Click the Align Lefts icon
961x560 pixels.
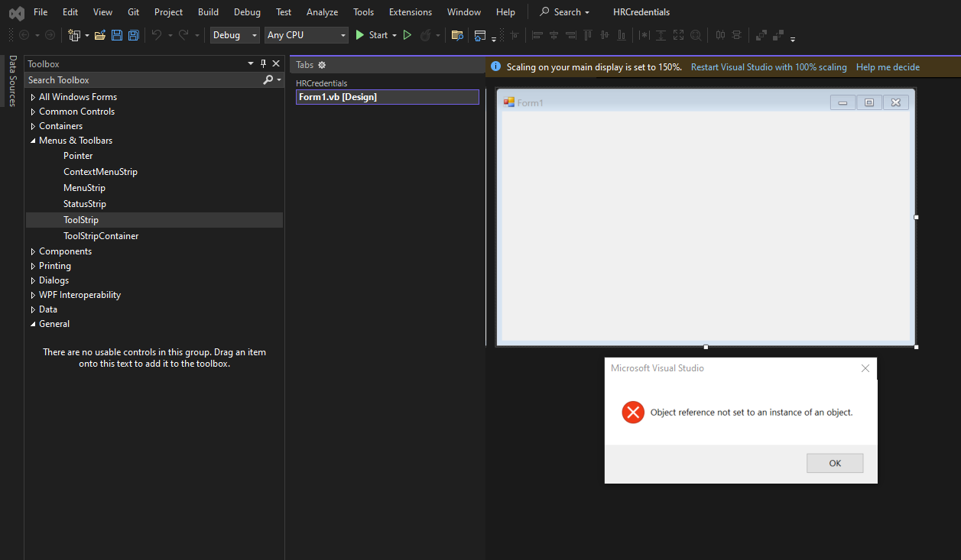[x=537, y=35]
